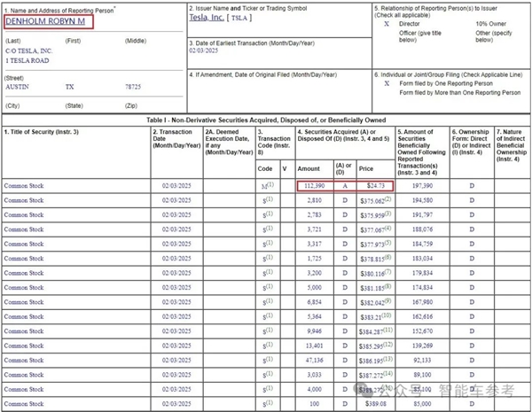
Task: Select the $24.73 price cell
Action: 376,186
